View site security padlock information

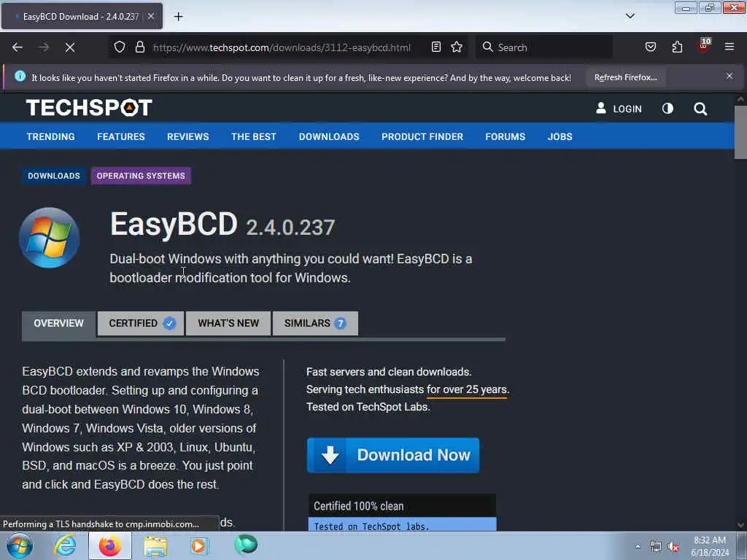139,47
